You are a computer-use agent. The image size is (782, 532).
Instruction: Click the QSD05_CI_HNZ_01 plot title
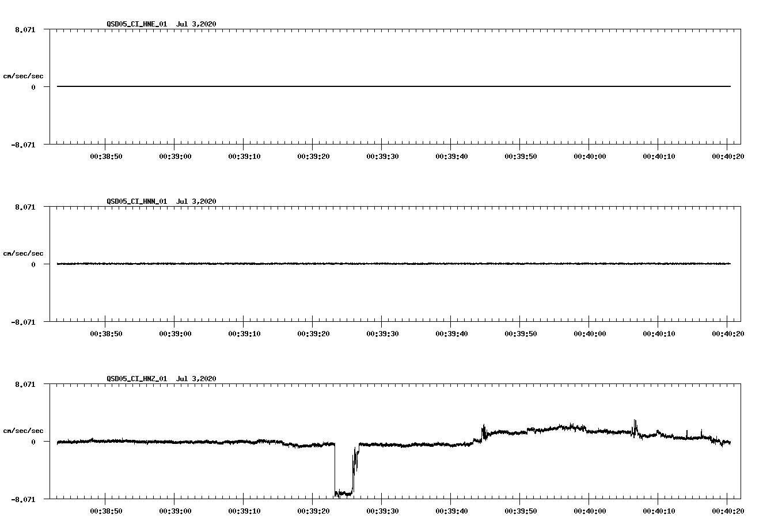pyautogui.click(x=137, y=379)
